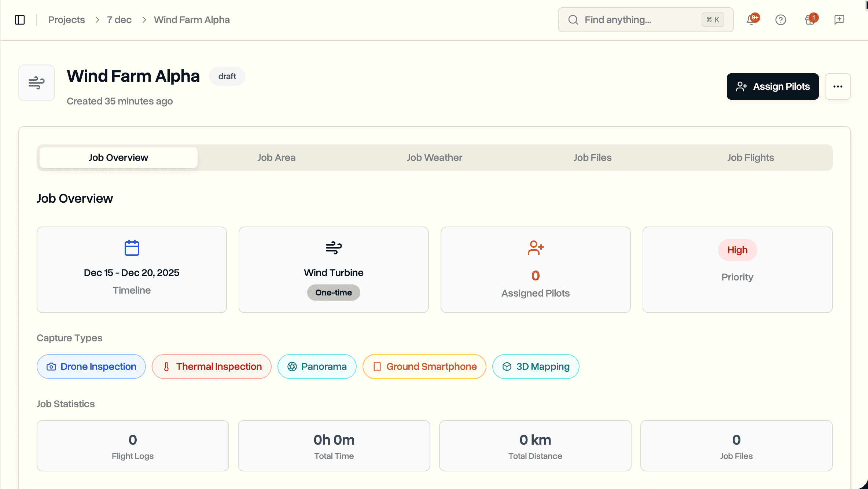Toggle the Drone Inspection capture type

click(91, 366)
